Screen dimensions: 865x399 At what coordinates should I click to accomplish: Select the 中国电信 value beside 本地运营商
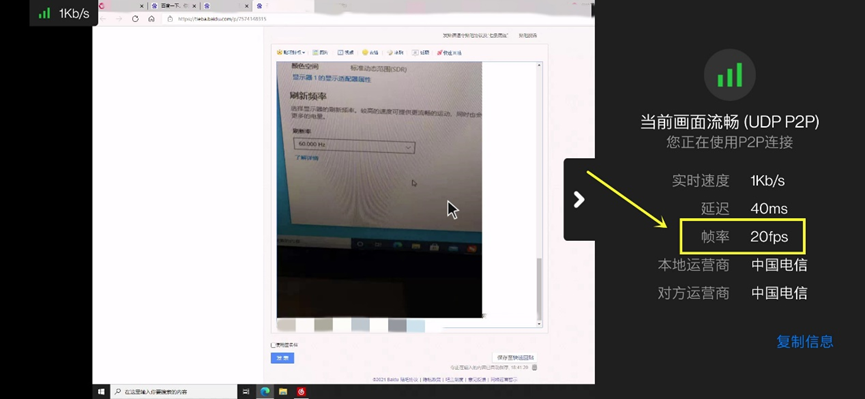point(779,265)
